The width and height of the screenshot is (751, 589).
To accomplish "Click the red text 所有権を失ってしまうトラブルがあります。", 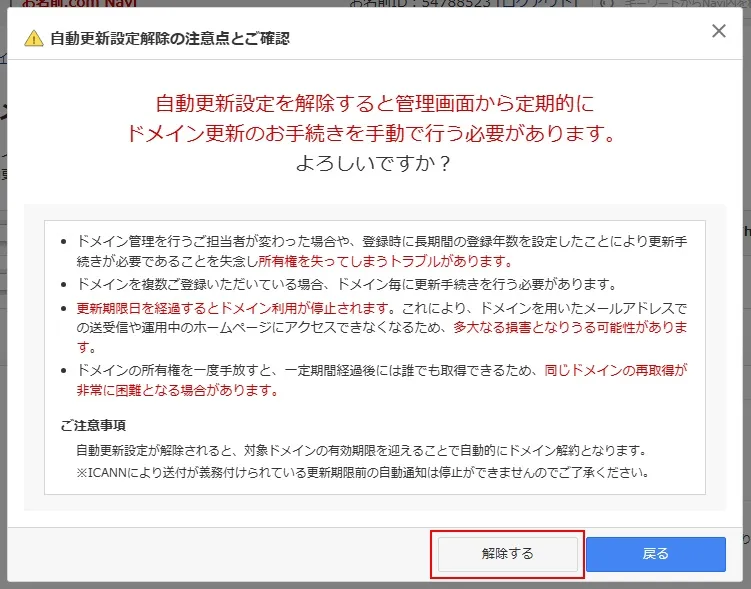I will pos(386,261).
